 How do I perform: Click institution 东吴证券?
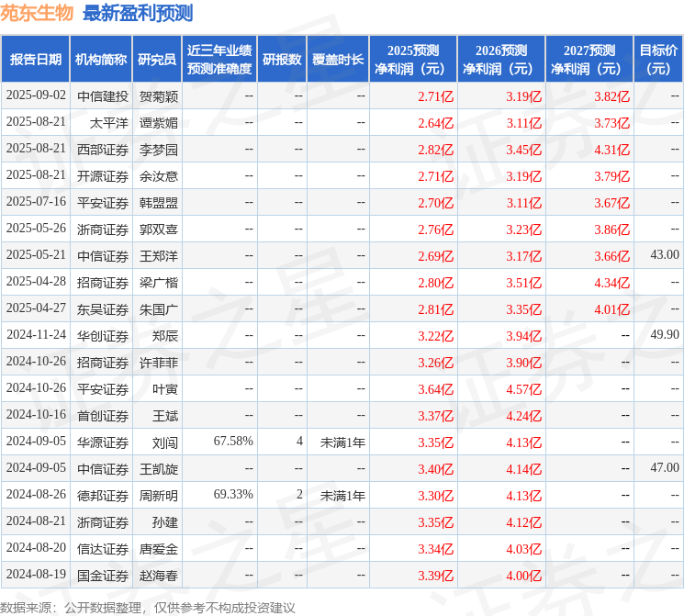click(103, 308)
